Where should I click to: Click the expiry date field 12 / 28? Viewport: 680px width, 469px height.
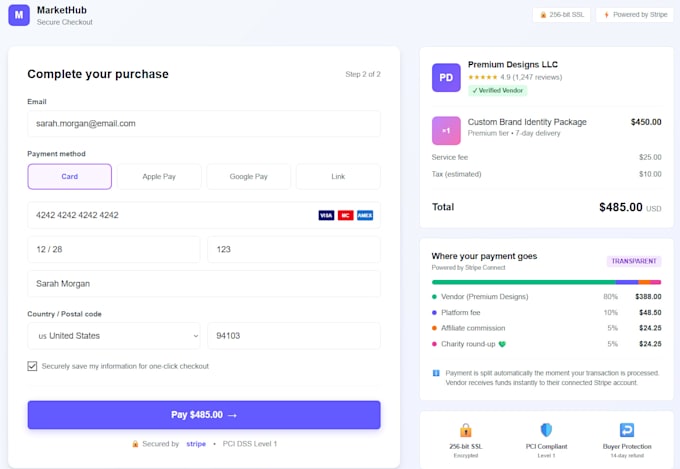point(114,249)
